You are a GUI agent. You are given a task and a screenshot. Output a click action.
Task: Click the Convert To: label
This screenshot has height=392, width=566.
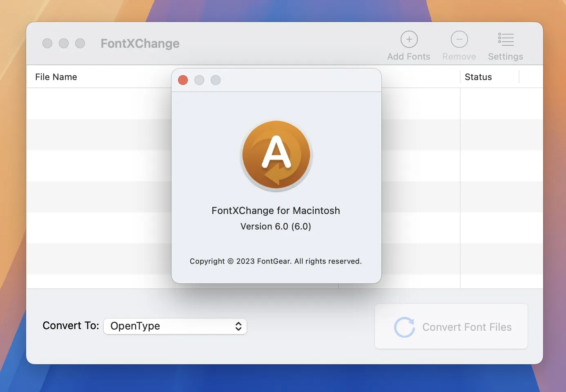tap(71, 325)
